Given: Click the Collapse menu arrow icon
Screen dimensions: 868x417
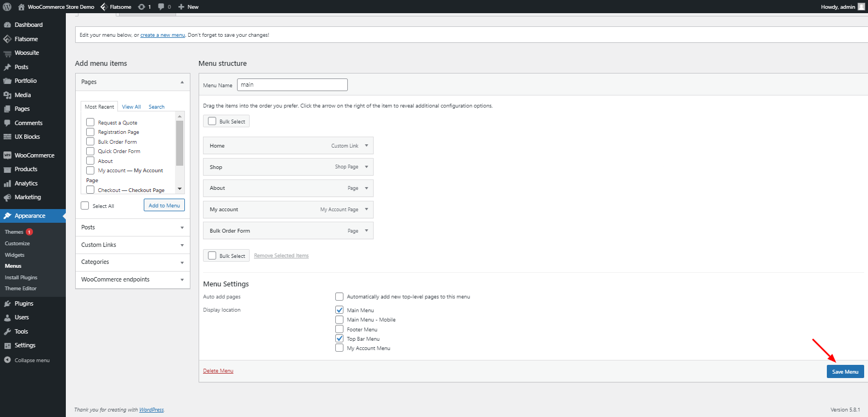Looking at the screenshot, I should click(x=7, y=360).
